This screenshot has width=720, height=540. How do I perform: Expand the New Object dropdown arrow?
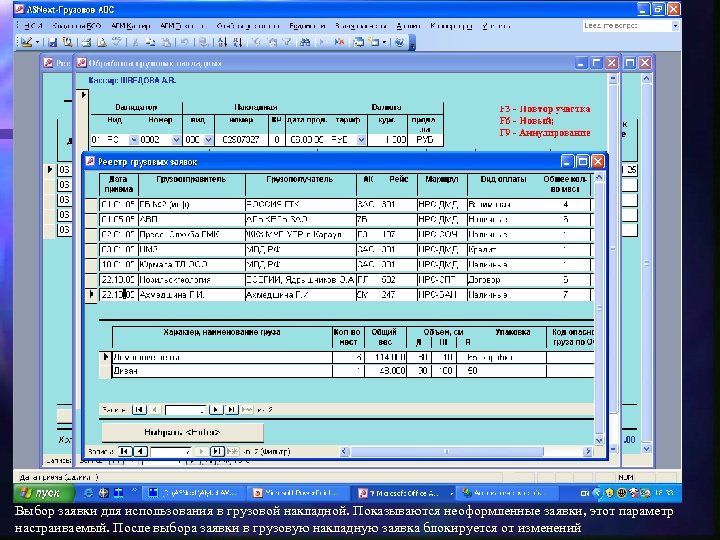pyautogui.click(x=384, y=42)
